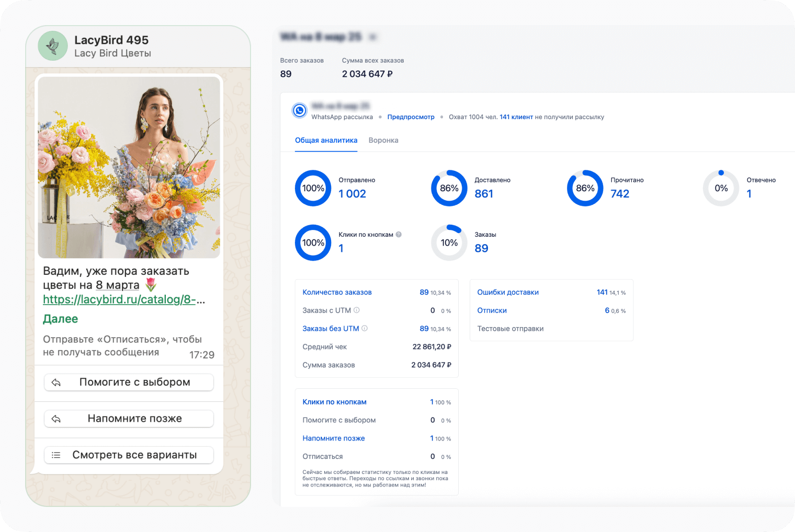Click Отписаться row in clicks table

click(377, 457)
